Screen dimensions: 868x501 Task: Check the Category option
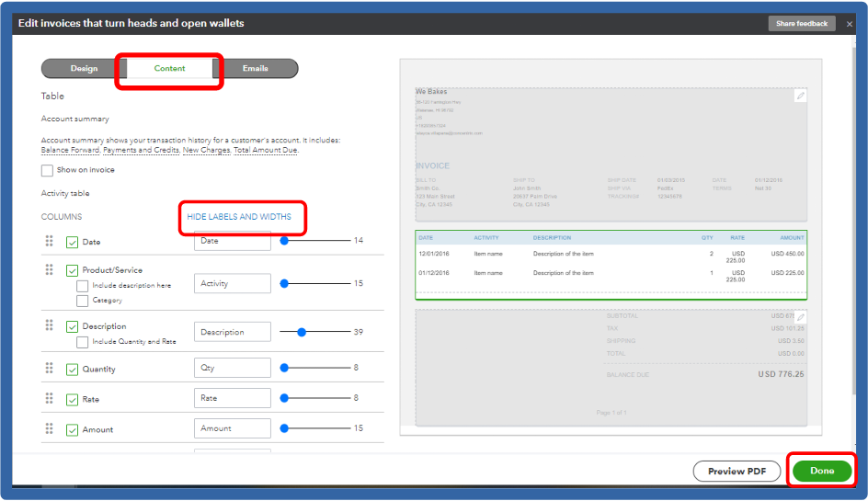tap(82, 302)
